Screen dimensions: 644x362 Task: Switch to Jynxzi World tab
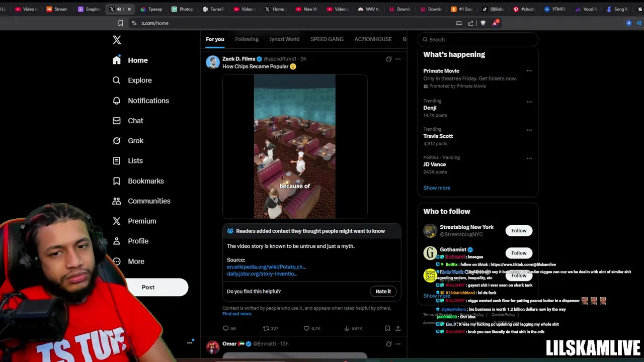coord(284,39)
